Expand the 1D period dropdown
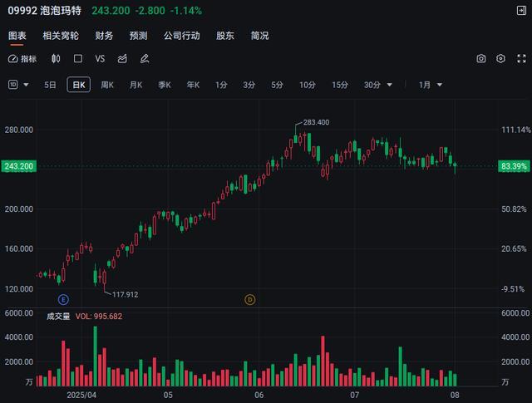Image resolution: width=532 pixels, height=403 pixels. pyautogui.click(x=19, y=85)
